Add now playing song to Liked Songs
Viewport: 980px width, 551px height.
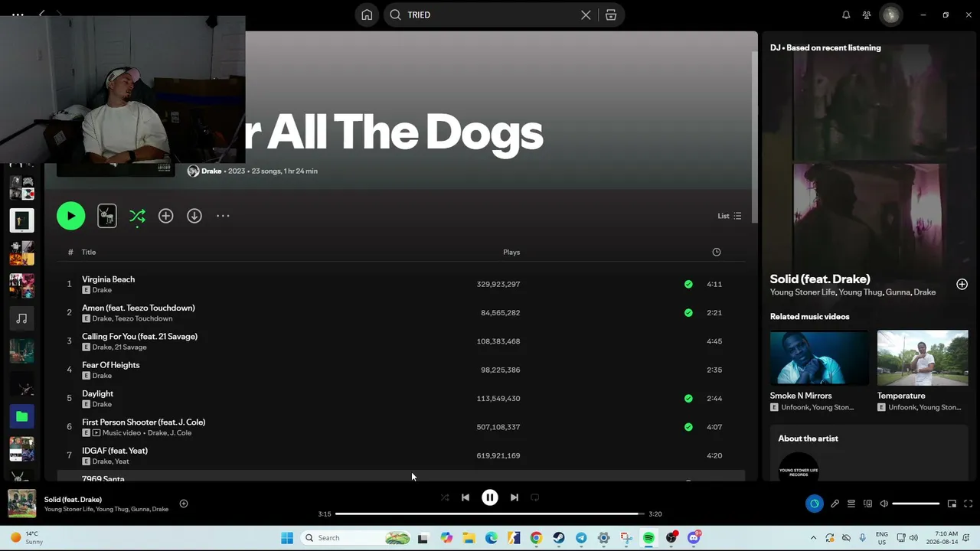click(x=183, y=504)
